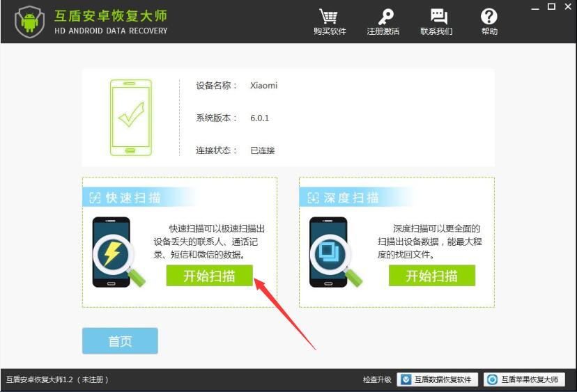577x392 pixels.
Task: Click the quick scan lightning phone icon
Action: click(x=118, y=252)
